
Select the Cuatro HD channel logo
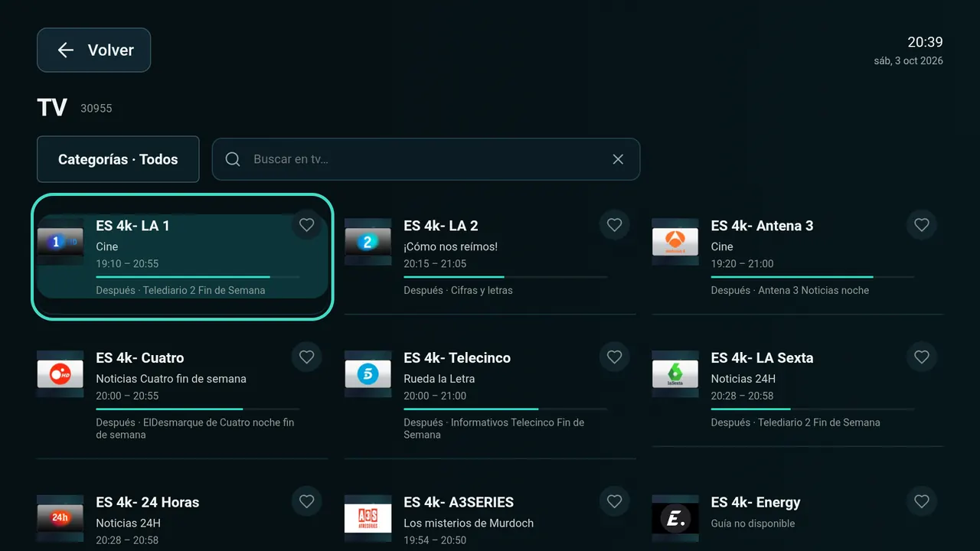60,374
